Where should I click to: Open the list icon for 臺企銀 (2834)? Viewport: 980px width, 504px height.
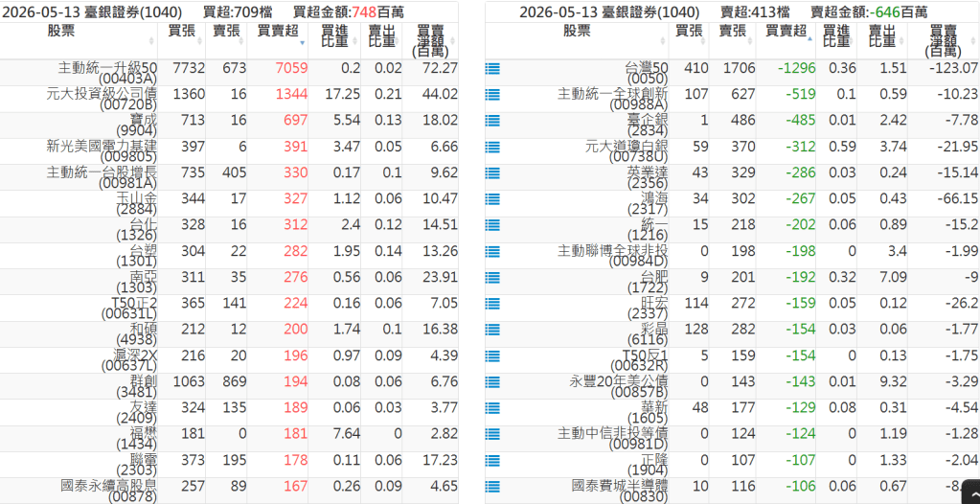pyautogui.click(x=492, y=121)
